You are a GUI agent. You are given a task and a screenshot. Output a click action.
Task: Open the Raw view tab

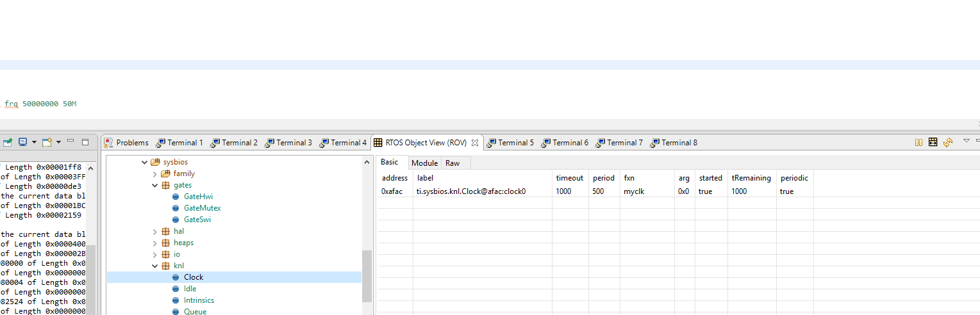(x=453, y=163)
